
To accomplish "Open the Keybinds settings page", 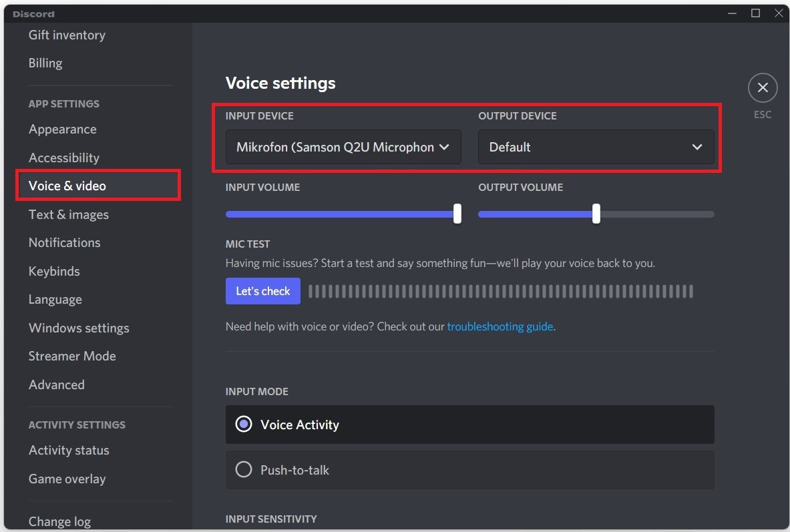I will pyautogui.click(x=54, y=271).
